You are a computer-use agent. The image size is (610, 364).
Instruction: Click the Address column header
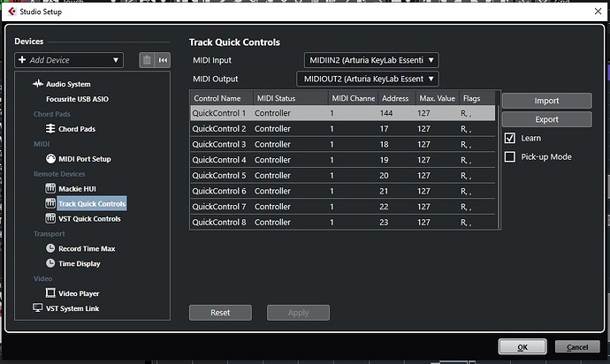click(396, 98)
